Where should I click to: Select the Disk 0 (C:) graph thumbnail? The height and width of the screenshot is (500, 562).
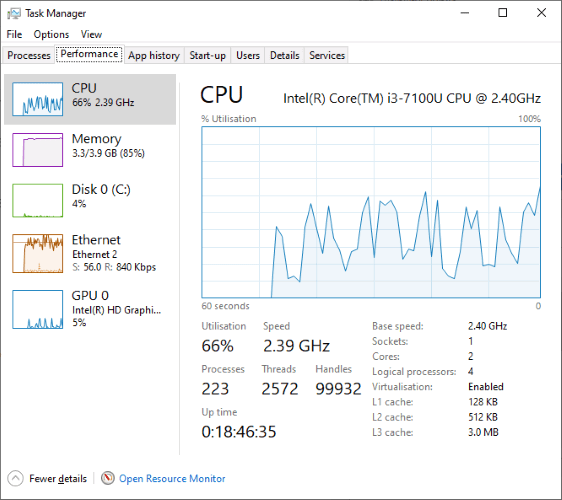(38, 200)
